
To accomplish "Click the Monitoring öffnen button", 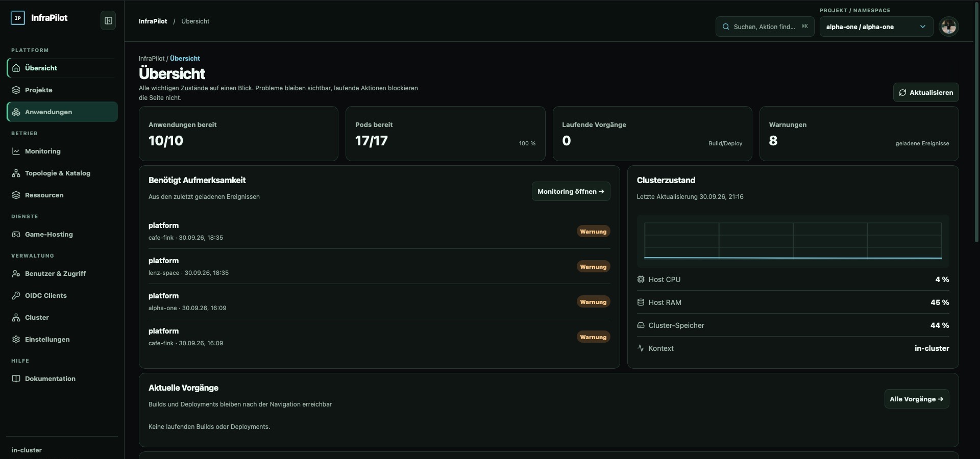I will pyautogui.click(x=571, y=191).
